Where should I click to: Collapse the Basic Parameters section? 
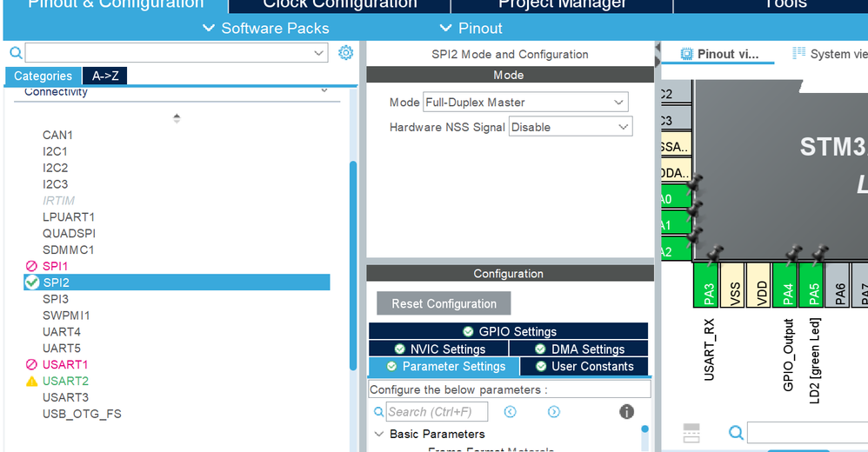379,435
